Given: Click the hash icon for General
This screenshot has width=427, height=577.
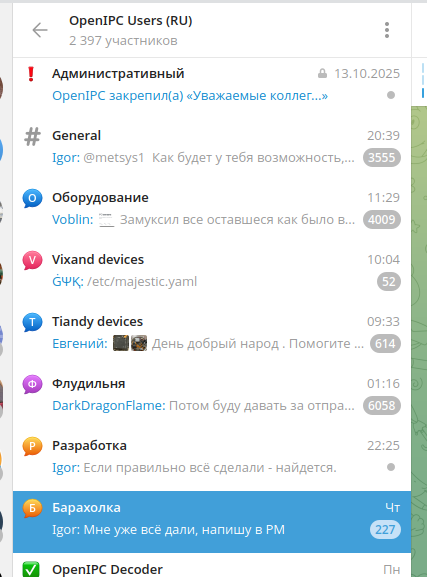Looking at the screenshot, I should click(x=32, y=136).
